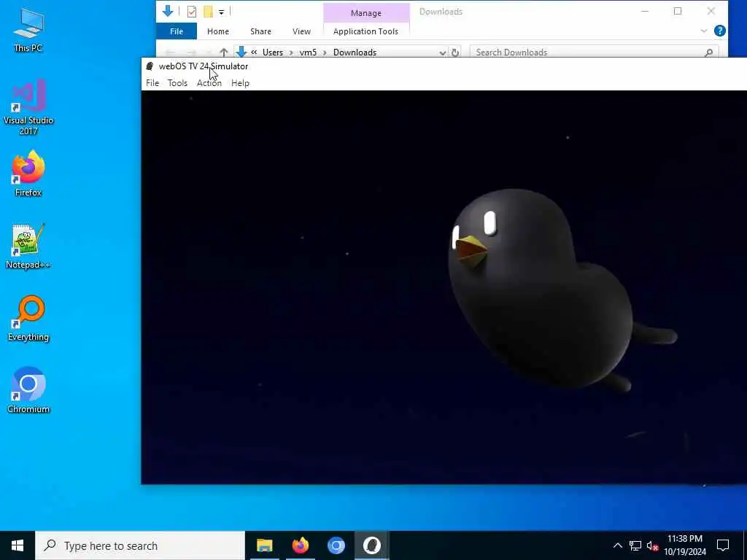Open the Action Center notifications icon
The image size is (747, 560).
pyautogui.click(x=723, y=545)
